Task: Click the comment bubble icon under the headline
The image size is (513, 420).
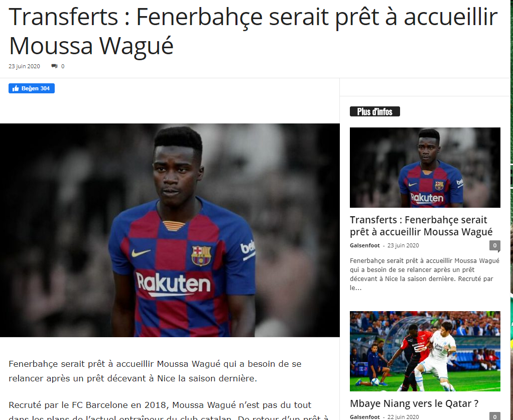Action: point(54,66)
